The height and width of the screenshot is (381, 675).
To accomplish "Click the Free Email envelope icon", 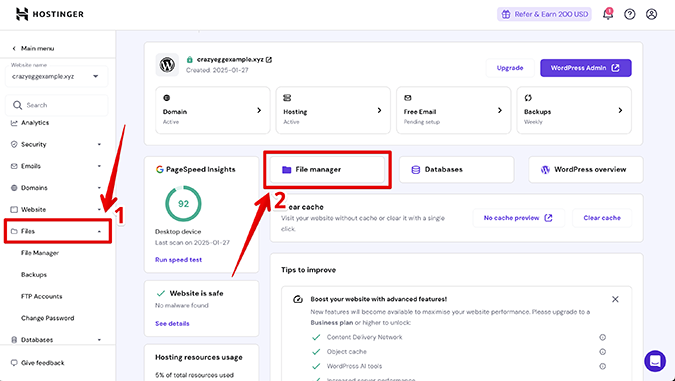I will pyautogui.click(x=408, y=98).
